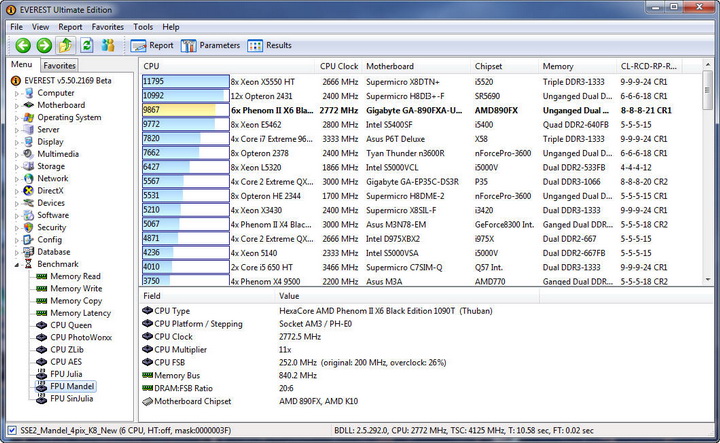Open the Report menu
Viewport: 720px width, 443px height.
(x=70, y=27)
